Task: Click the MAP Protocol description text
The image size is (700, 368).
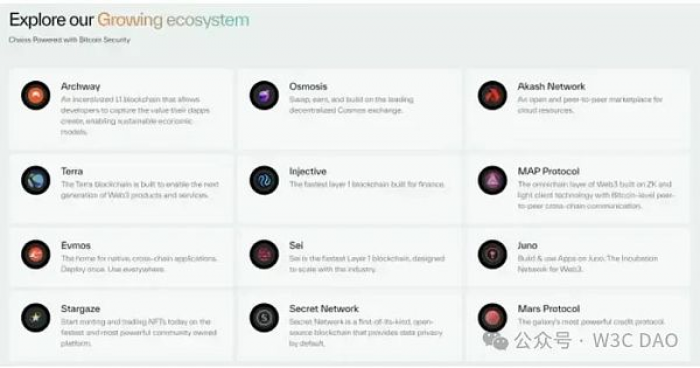Action: tap(596, 195)
